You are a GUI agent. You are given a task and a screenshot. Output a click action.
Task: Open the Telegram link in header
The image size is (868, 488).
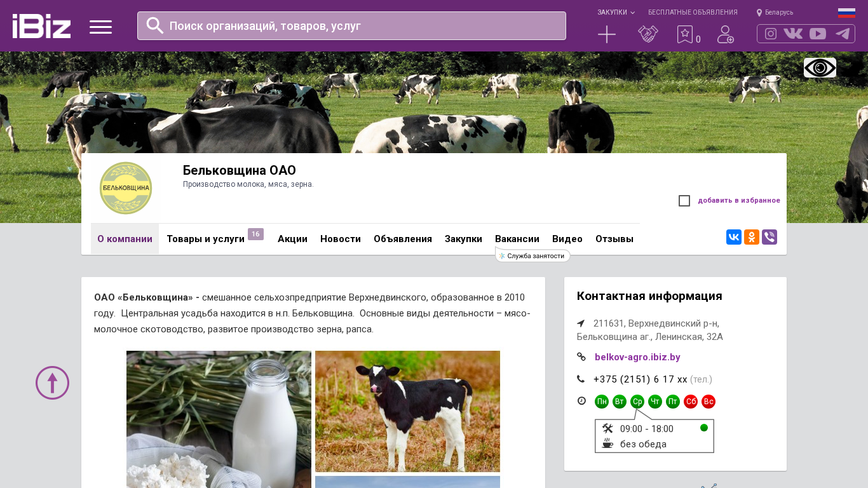coord(843,34)
